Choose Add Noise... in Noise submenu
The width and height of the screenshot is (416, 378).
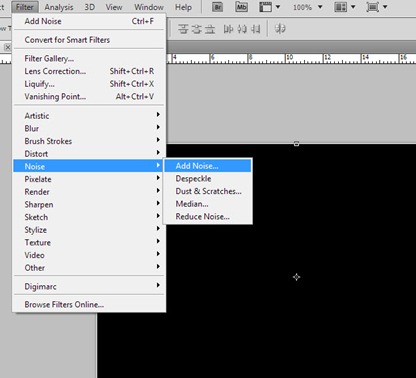208,166
